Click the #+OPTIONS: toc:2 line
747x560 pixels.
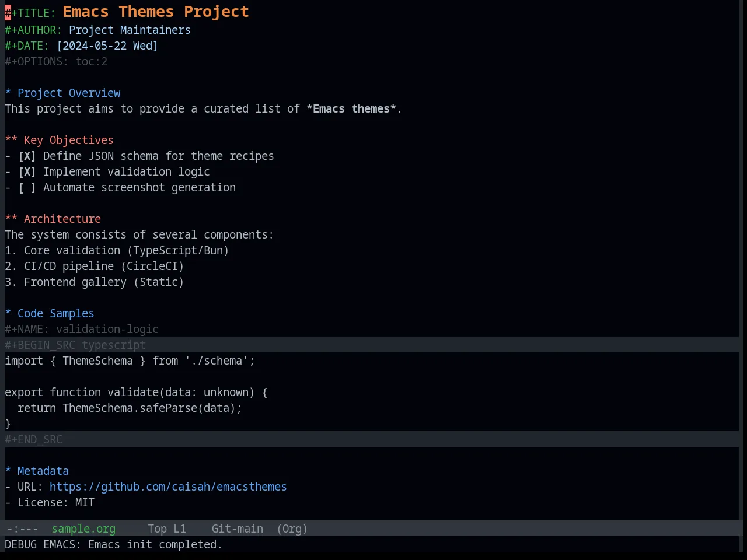[x=56, y=62]
